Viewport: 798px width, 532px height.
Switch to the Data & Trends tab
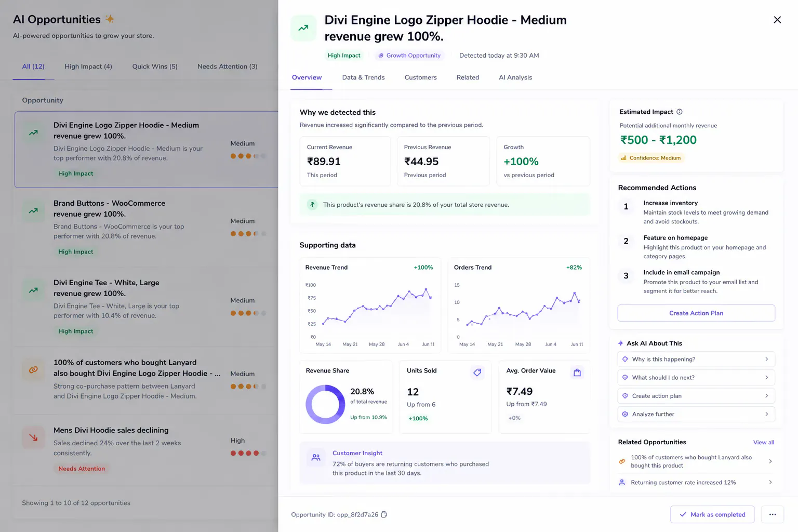[364, 77]
